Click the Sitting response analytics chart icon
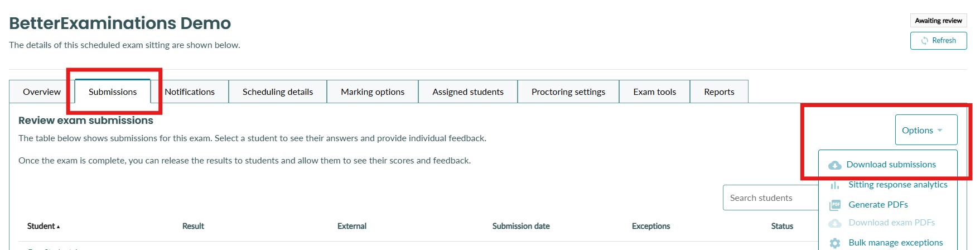The height and width of the screenshot is (250, 980). click(834, 185)
